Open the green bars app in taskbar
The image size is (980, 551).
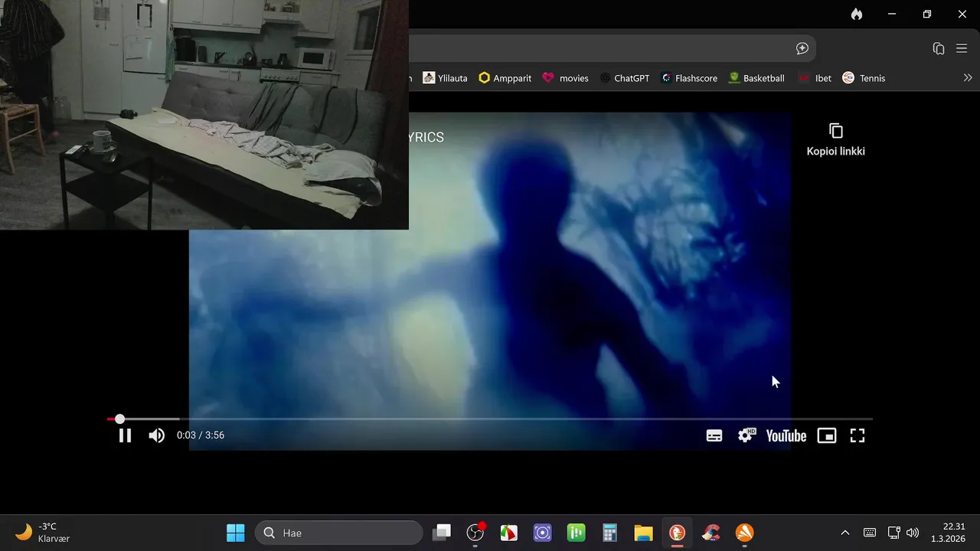pos(577,533)
